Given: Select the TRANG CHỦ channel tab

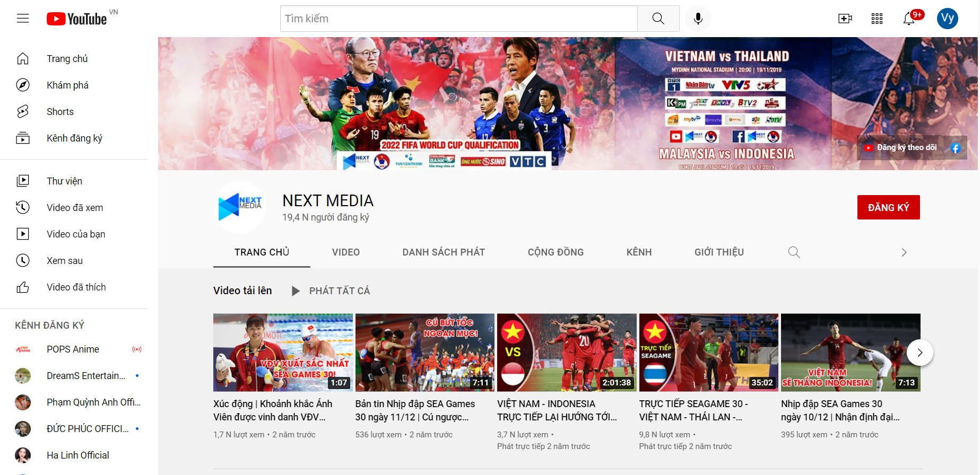Looking at the screenshot, I should coord(262,252).
